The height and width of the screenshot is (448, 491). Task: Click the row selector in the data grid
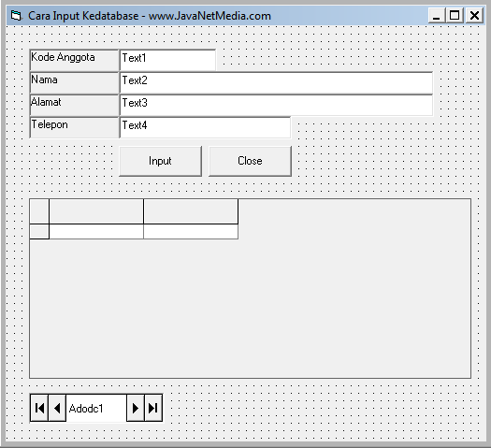coord(39,232)
